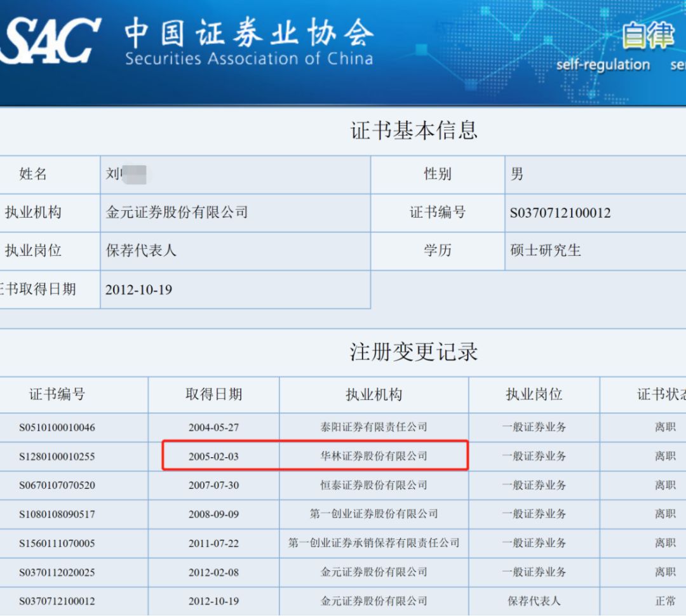Click the 中国证券业协会 site title

250,33
